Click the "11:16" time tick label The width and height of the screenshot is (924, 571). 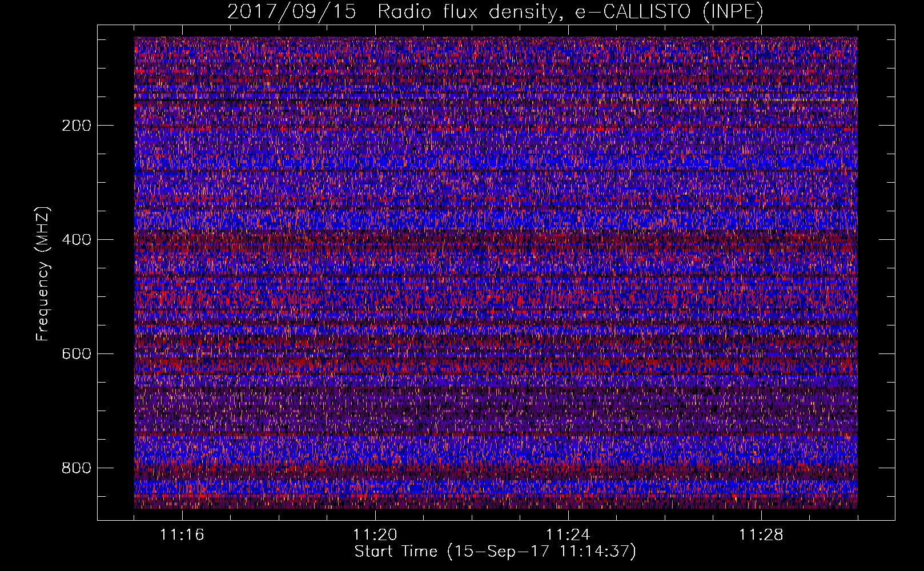coord(182,534)
